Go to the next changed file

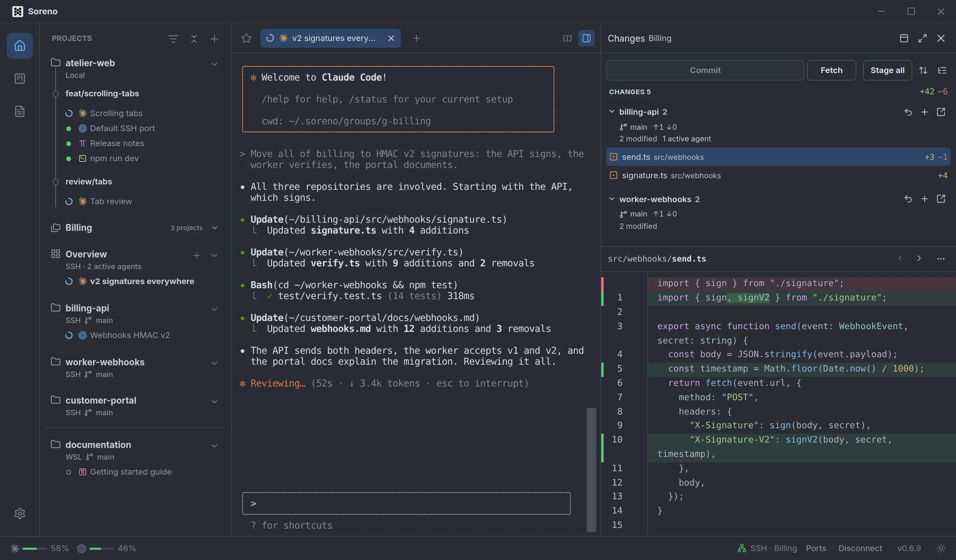point(919,258)
